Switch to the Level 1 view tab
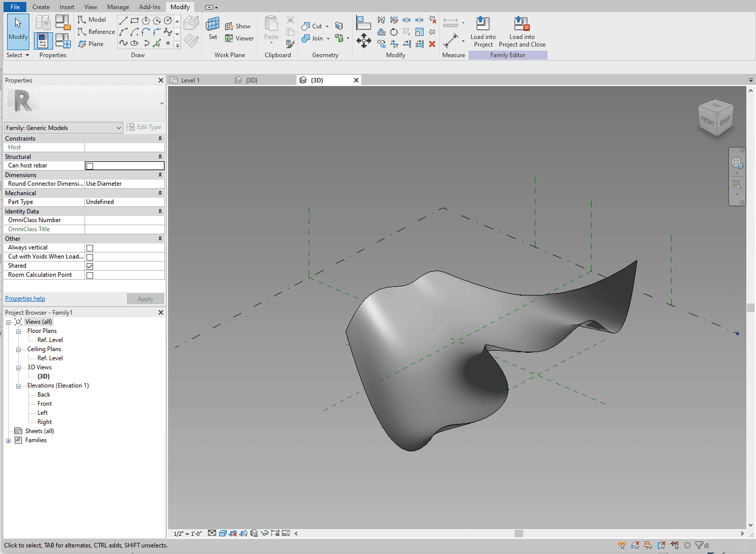Viewport: 756px width, 554px height. click(190, 80)
